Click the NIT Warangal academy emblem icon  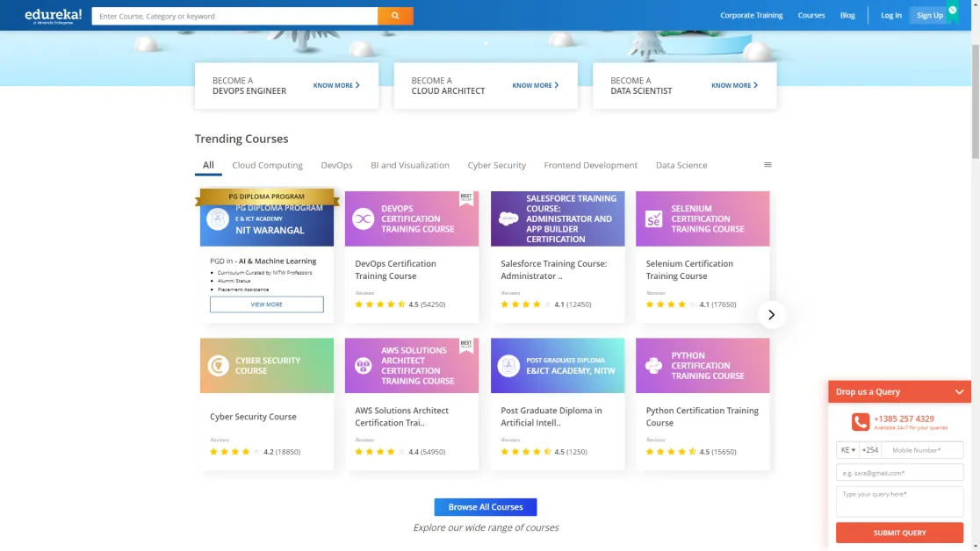point(218,219)
